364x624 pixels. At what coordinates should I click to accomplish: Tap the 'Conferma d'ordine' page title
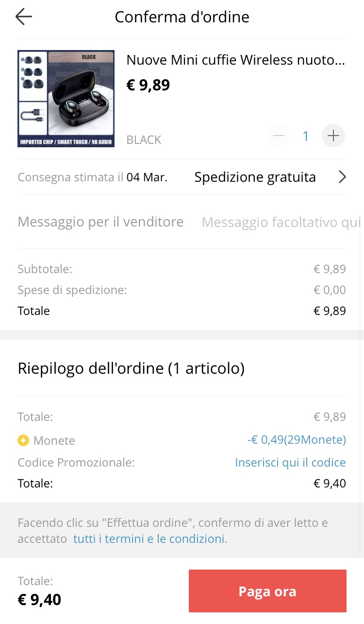click(x=182, y=17)
